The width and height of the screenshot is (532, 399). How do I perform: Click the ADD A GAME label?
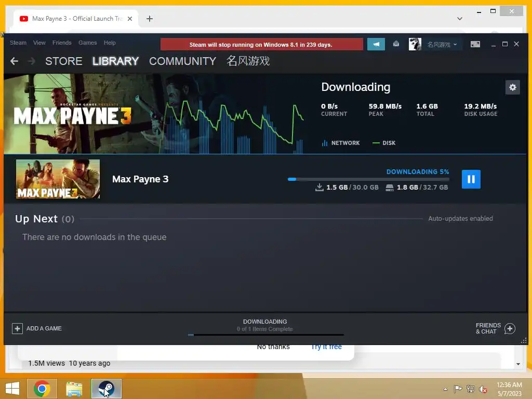[x=44, y=328]
